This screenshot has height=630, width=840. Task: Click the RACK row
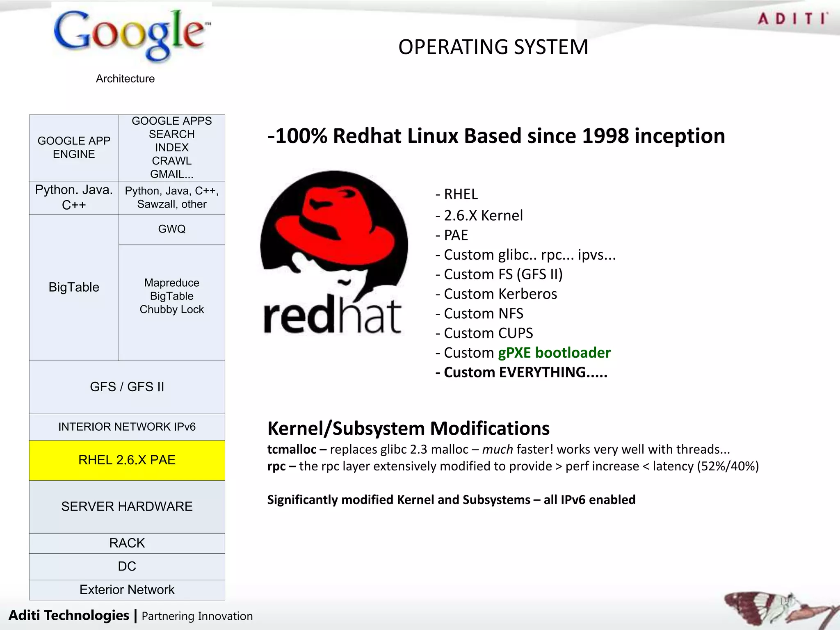coord(127,543)
